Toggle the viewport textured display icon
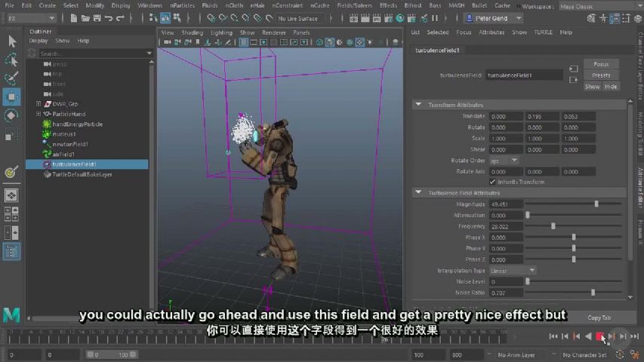Screen dimensions: 644x362 pos(360,42)
